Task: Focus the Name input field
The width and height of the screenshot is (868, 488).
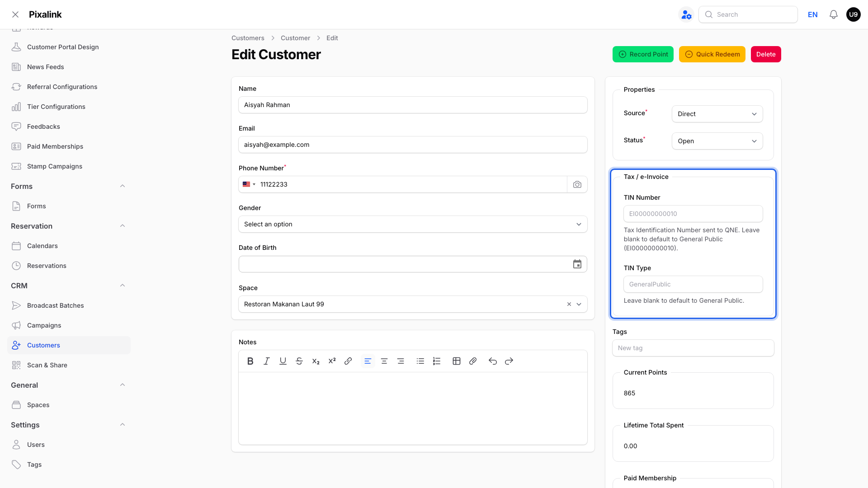Action: (413, 105)
